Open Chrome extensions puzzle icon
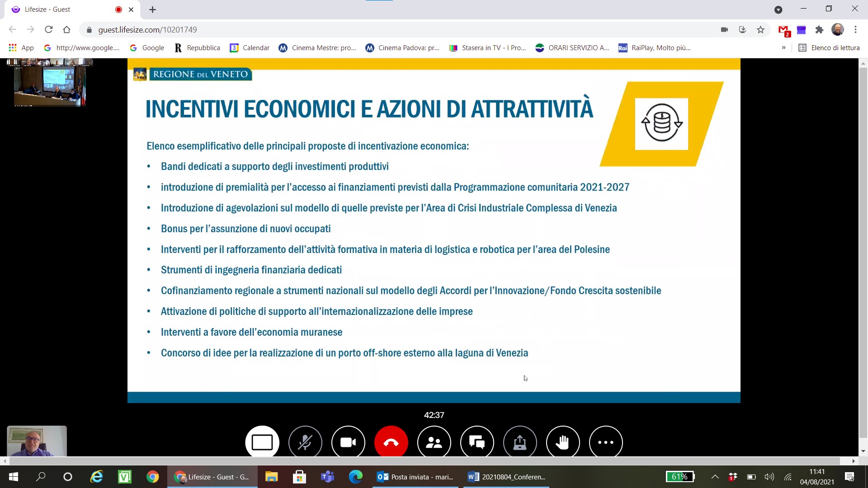Screen dimensions: 868x488 click(819, 30)
